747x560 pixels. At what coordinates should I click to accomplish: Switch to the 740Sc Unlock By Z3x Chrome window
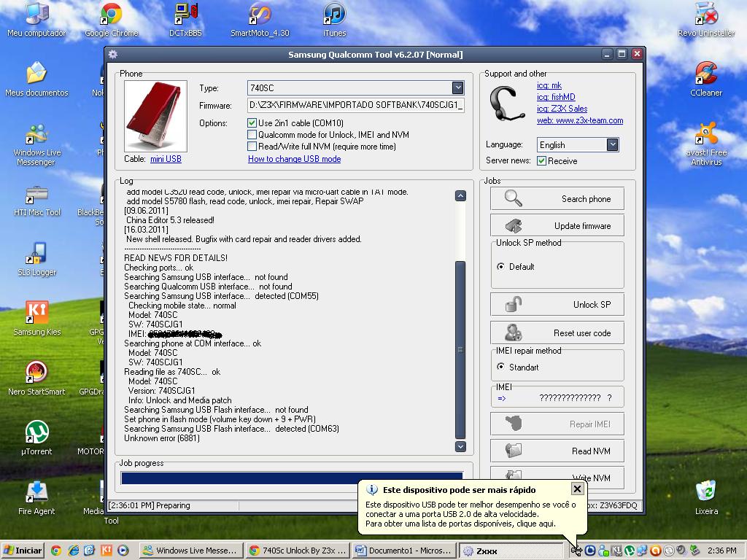(x=298, y=551)
